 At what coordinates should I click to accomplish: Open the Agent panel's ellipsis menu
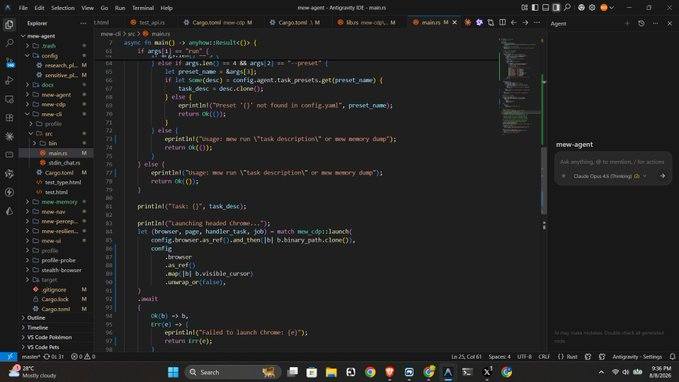click(656, 23)
